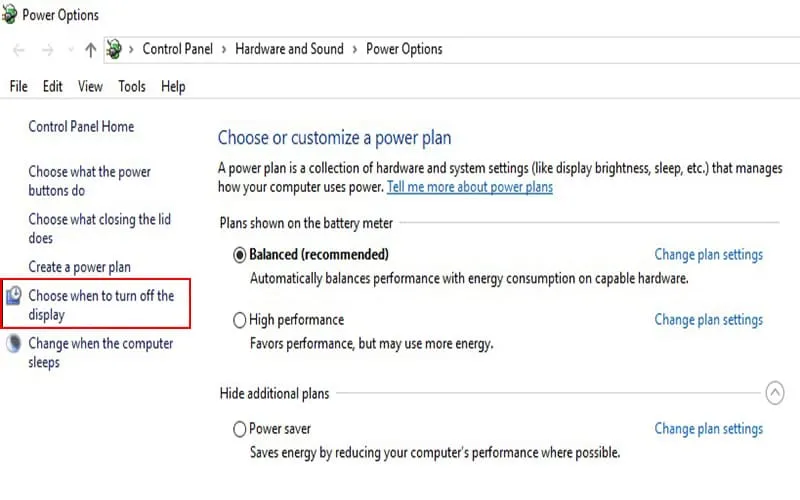Click the up directory arrow

(x=91, y=49)
